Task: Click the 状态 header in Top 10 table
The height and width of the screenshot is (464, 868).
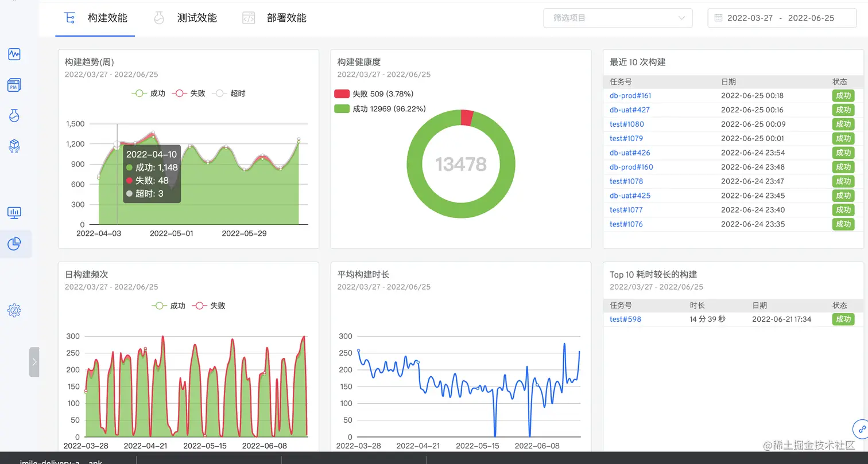Action: pyautogui.click(x=840, y=305)
